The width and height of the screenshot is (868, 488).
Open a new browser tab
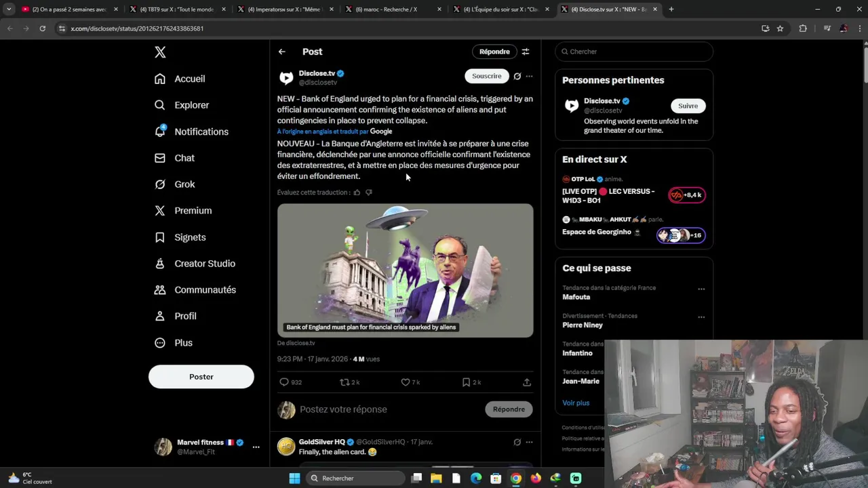671,9
